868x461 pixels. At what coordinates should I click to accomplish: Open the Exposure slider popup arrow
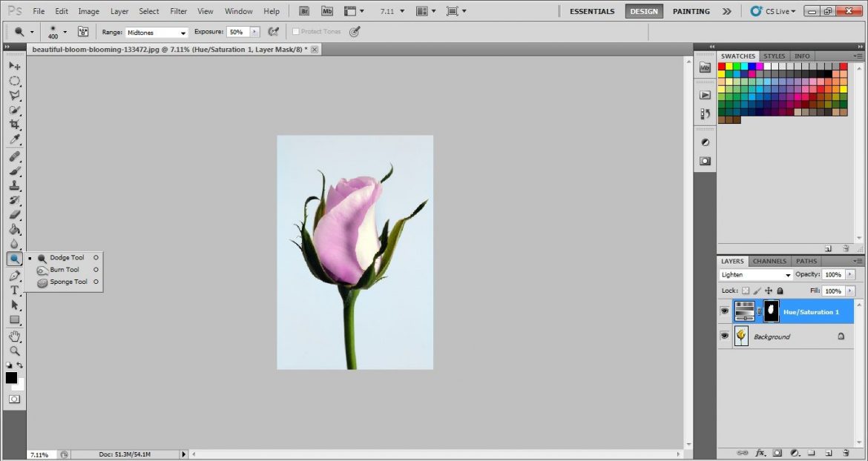point(254,32)
